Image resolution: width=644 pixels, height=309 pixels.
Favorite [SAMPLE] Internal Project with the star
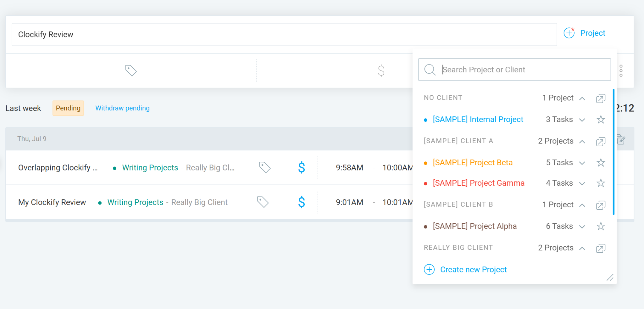[x=601, y=120]
